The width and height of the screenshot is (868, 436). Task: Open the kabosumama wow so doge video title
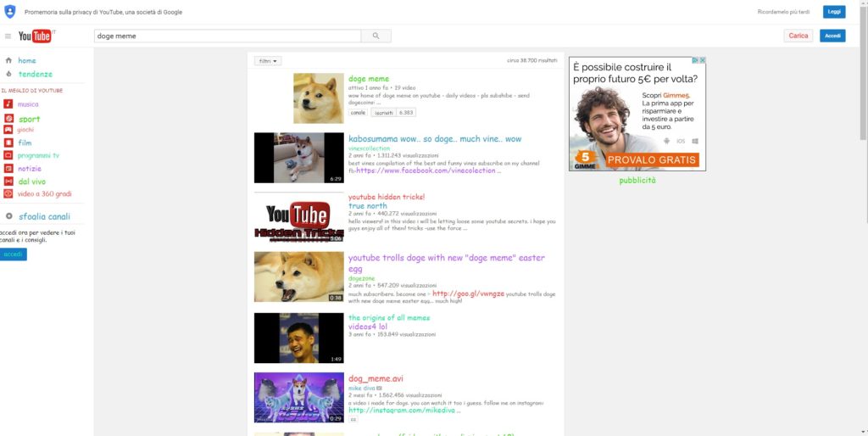tap(435, 138)
